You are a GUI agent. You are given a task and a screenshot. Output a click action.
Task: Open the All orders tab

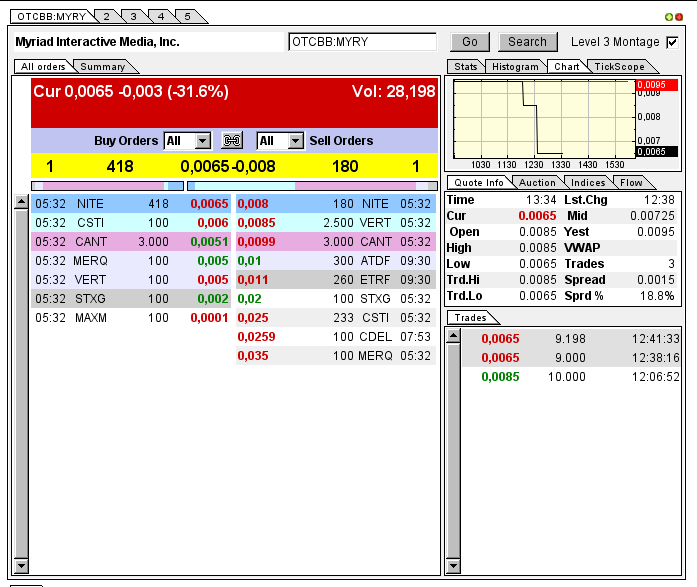(43, 67)
